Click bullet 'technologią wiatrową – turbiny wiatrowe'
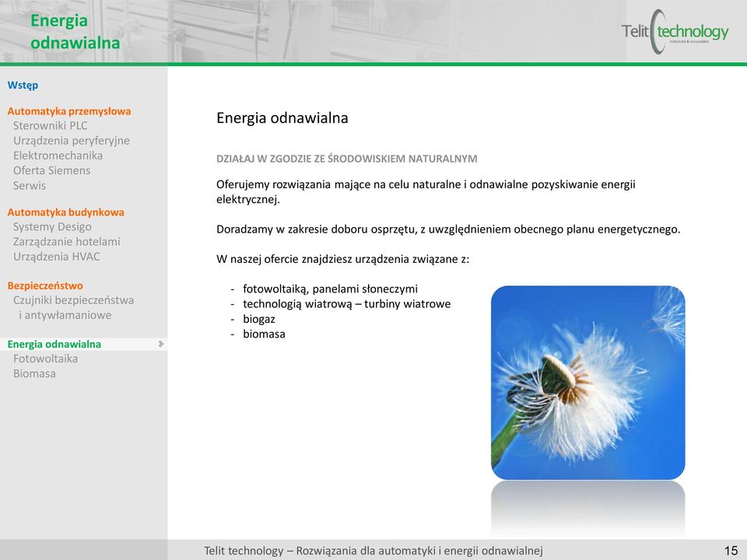The width and height of the screenshot is (747, 560). pos(347,304)
